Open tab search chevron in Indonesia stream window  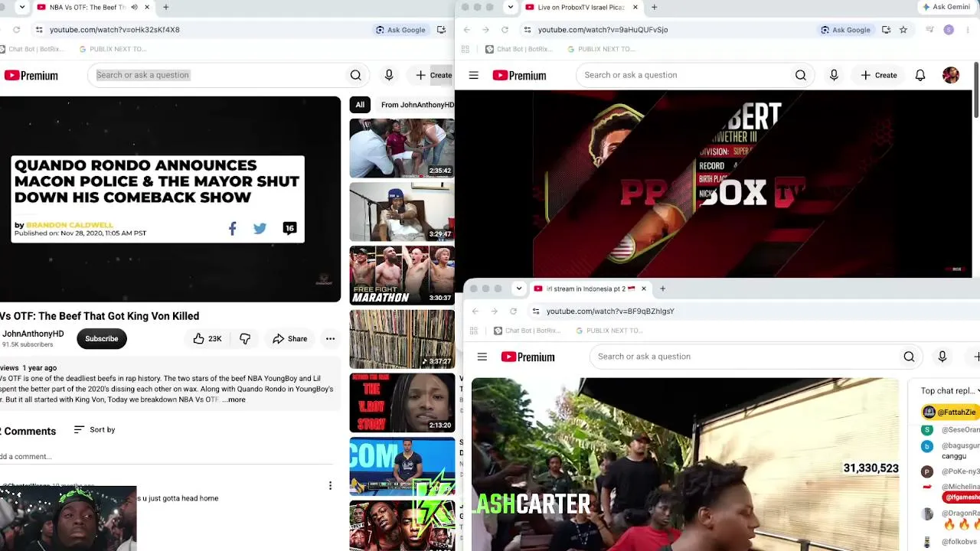pyautogui.click(x=519, y=289)
